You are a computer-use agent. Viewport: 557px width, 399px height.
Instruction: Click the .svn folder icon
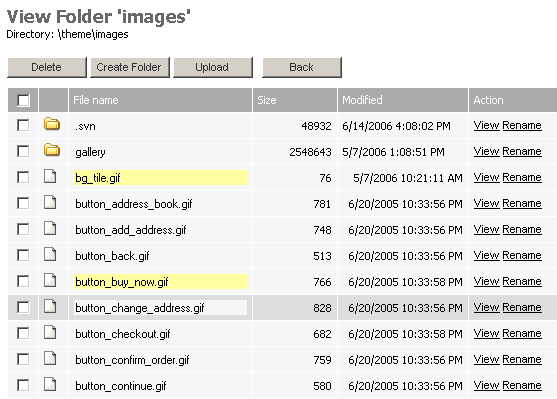pos(52,124)
